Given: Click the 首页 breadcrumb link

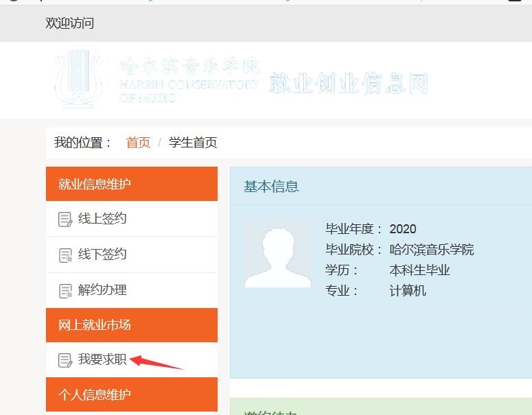Looking at the screenshot, I should click(138, 143).
